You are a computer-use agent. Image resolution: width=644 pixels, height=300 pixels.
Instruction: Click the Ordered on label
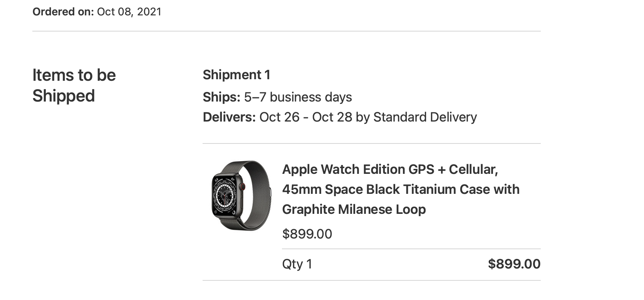[63, 12]
